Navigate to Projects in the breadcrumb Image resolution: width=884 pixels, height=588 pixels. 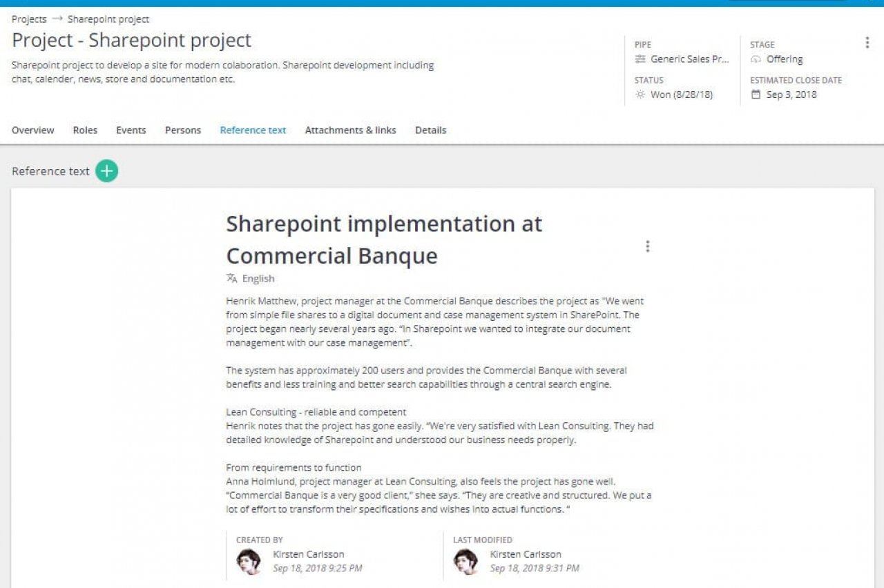click(29, 19)
